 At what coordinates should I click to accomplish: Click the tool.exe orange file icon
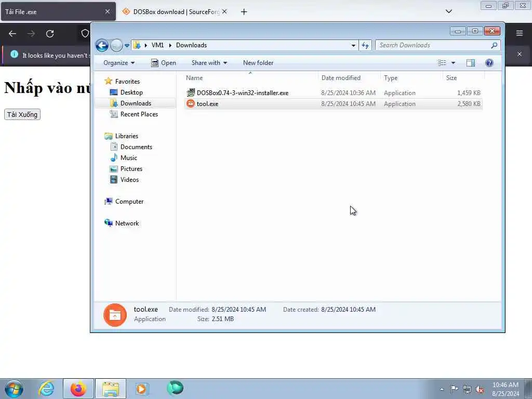(191, 103)
